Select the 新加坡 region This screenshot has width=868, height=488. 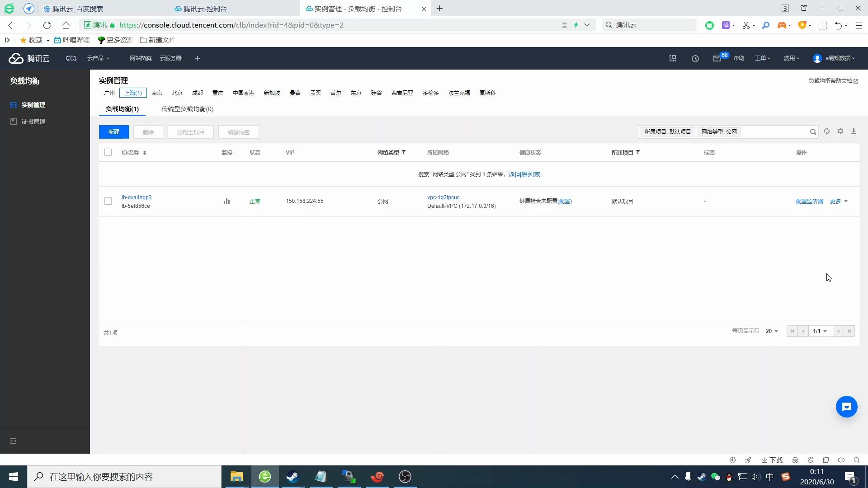(x=272, y=93)
